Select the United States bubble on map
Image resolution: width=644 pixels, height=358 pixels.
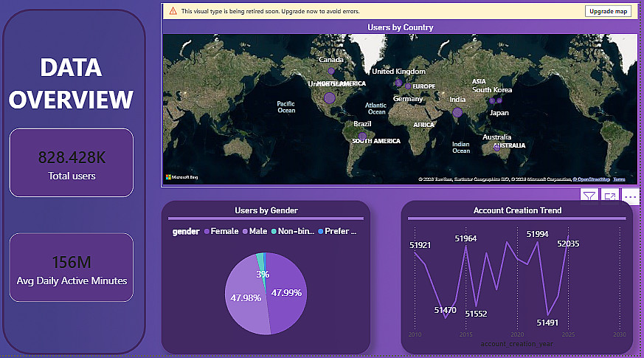click(330, 98)
